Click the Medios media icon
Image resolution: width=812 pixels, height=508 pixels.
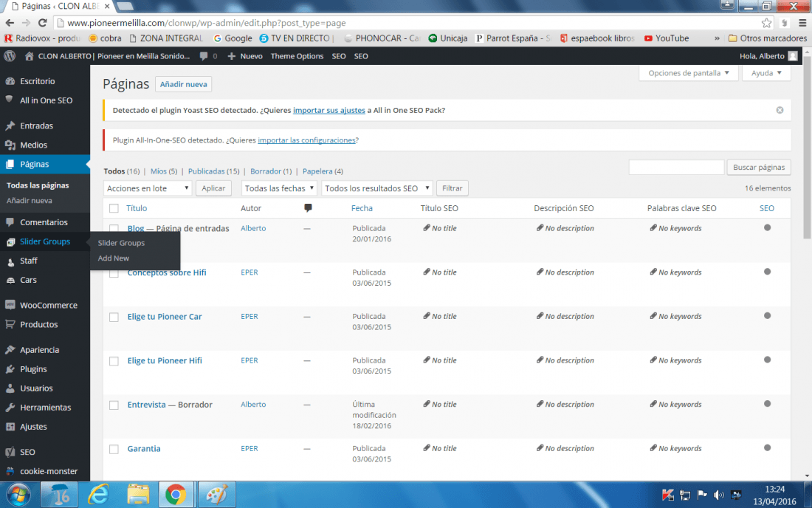10,145
